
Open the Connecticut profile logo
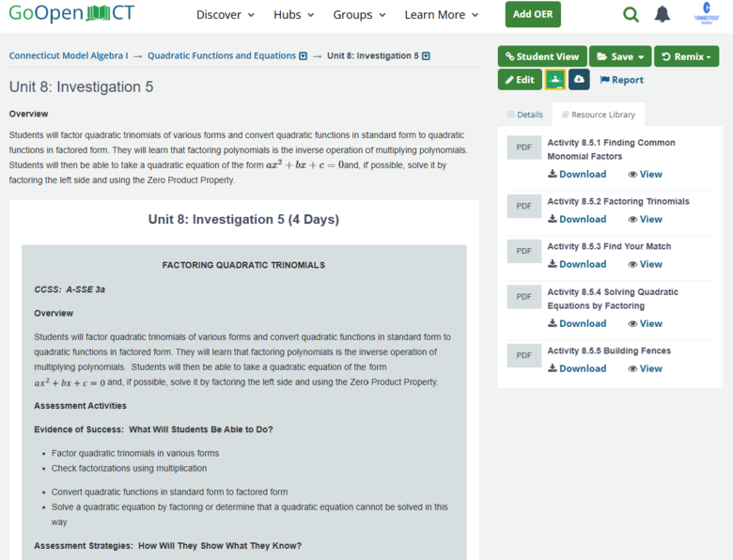(706, 13)
